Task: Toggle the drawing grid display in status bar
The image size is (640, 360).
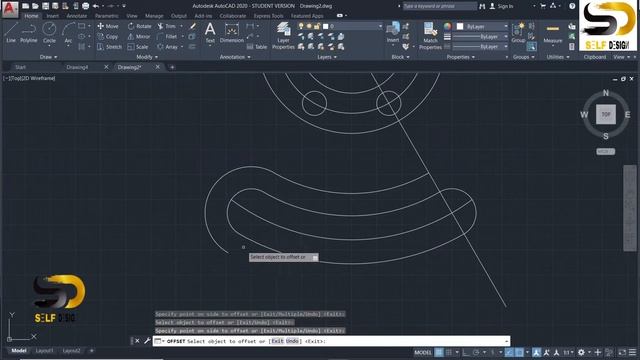Action: [x=439, y=352]
